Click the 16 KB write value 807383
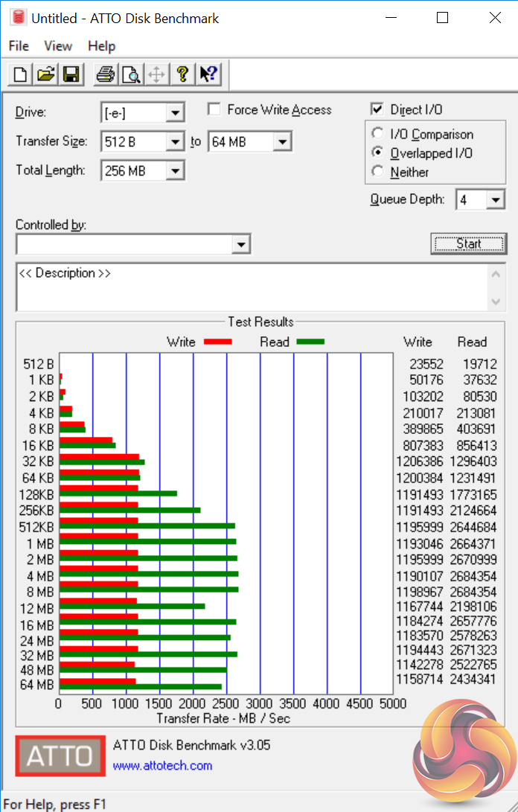 tap(423, 445)
